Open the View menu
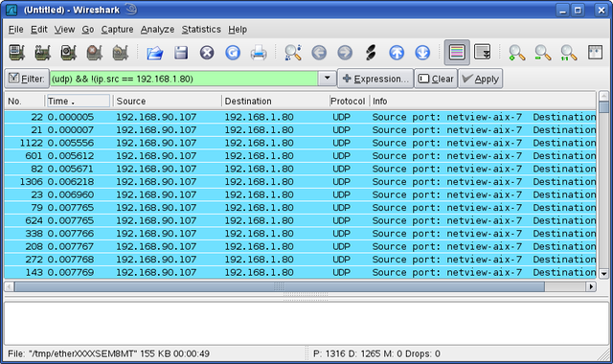Viewport: 613px width, 364px height. (x=64, y=30)
